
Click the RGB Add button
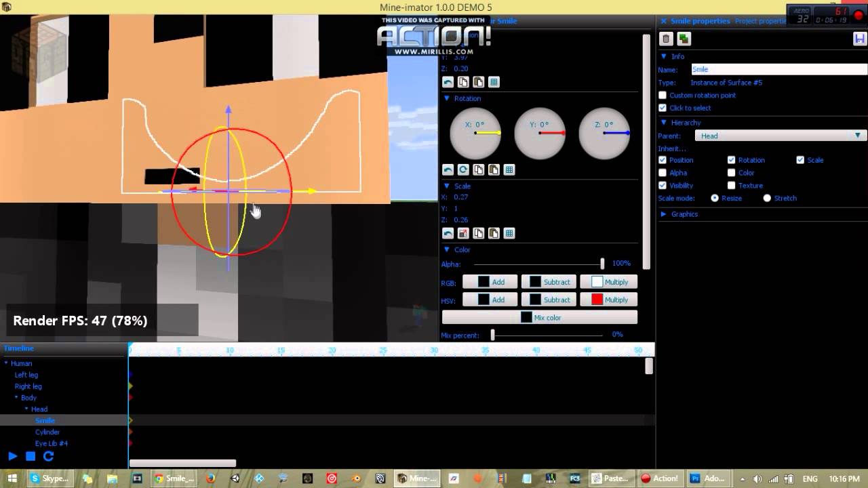point(490,282)
